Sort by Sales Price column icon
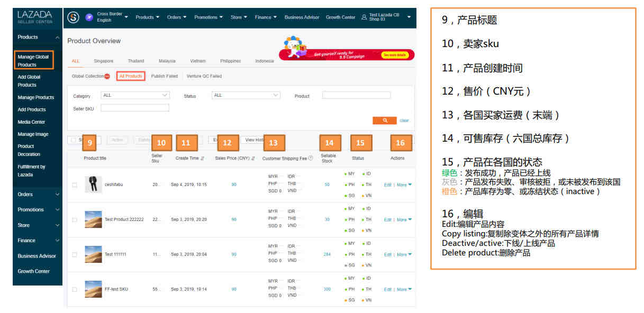The width and height of the screenshot is (644, 313). pyautogui.click(x=253, y=158)
